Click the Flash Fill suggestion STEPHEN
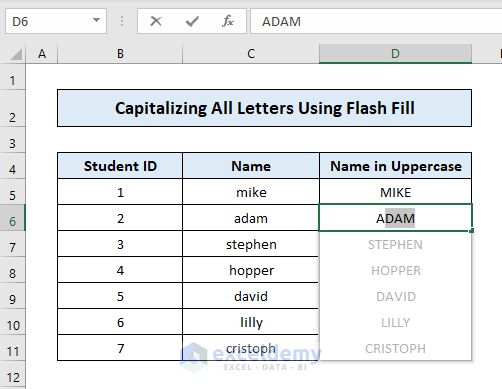Viewport: 502px width, 389px height. point(395,244)
